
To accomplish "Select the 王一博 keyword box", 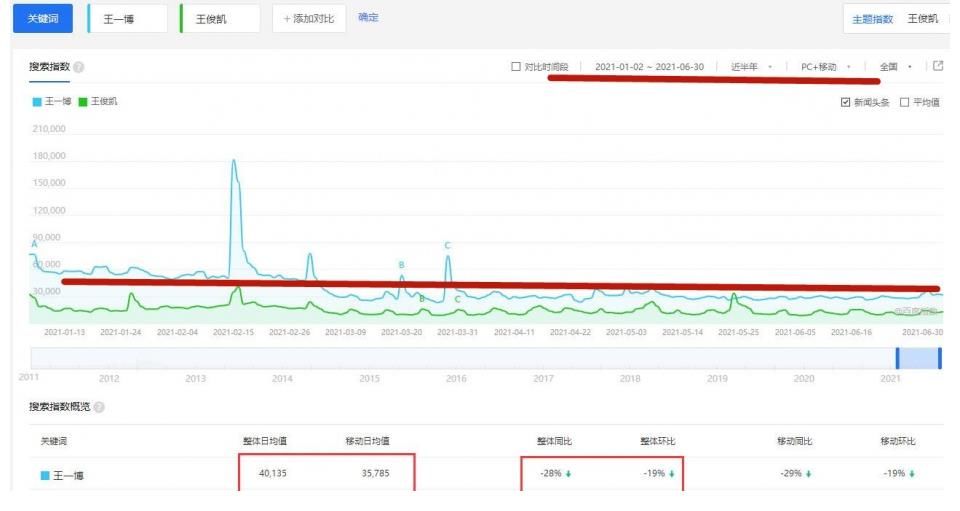I will point(127,18).
